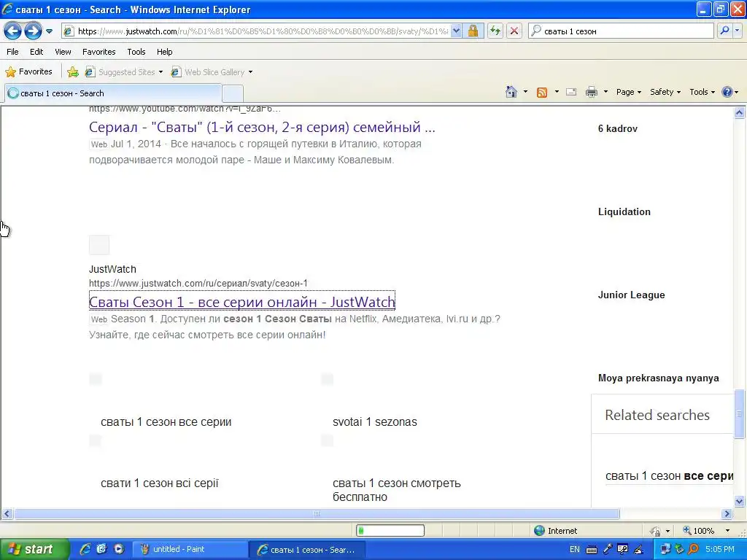
Task: Click the horizontal scrollbar right arrow
Action: (x=727, y=514)
